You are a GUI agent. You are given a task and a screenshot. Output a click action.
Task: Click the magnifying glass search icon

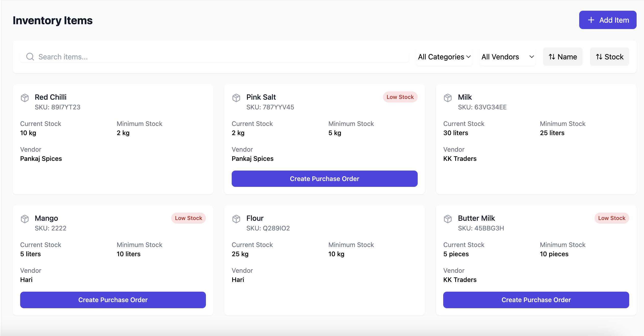(30, 57)
